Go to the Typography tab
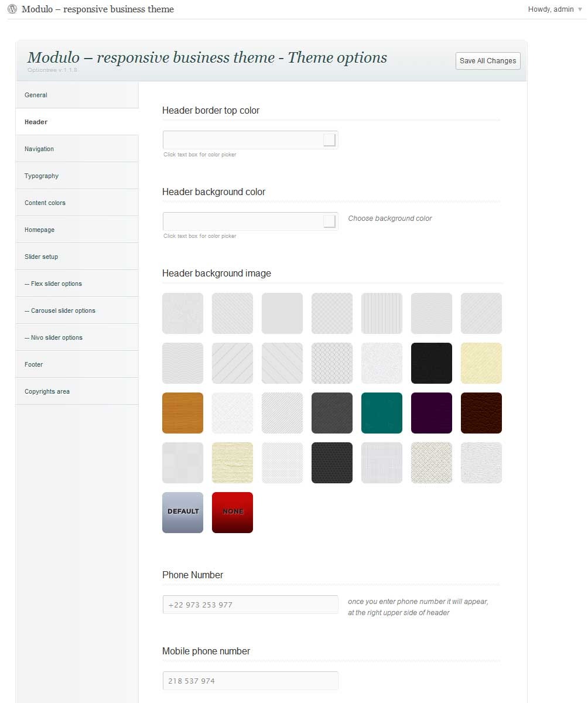Viewport: 588px width, 703px height. click(x=77, y=176)
